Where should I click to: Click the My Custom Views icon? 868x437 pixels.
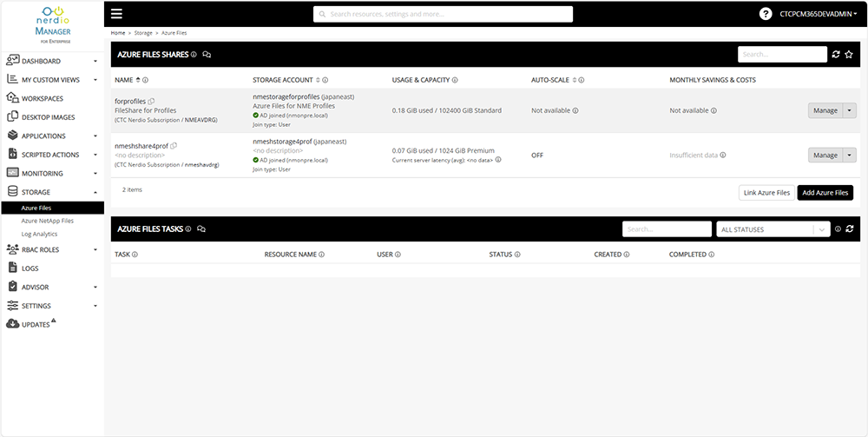click(12, 79)
